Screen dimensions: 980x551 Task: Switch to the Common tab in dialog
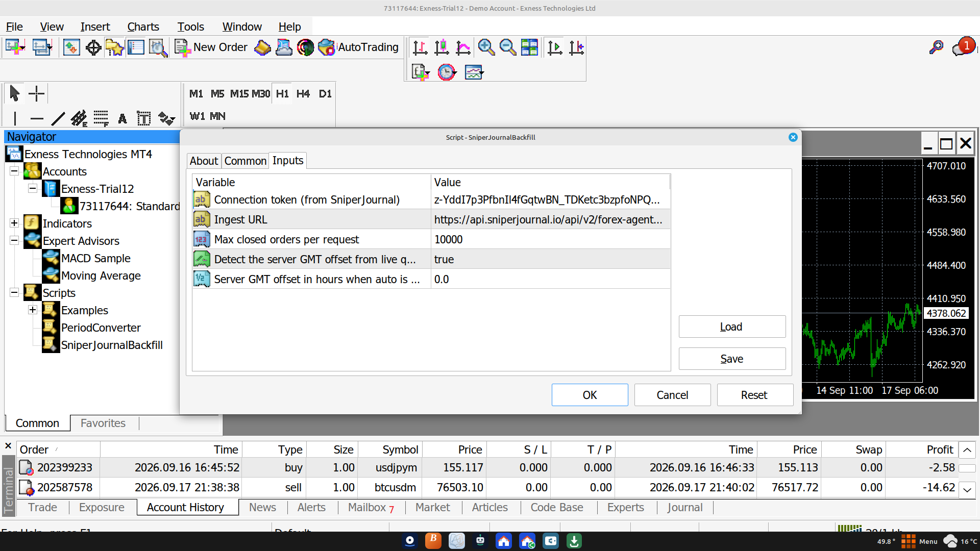click(x=246, y=161)
